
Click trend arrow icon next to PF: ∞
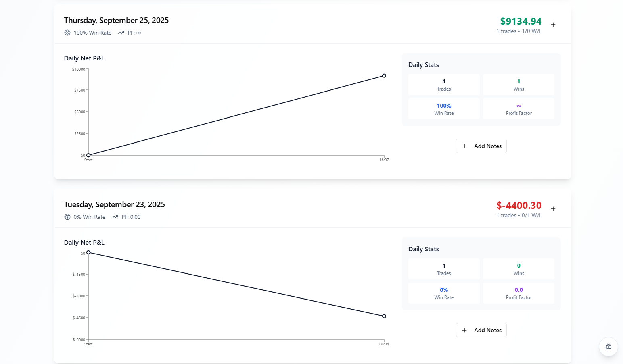pyautogui.click(x=121, y=33)
